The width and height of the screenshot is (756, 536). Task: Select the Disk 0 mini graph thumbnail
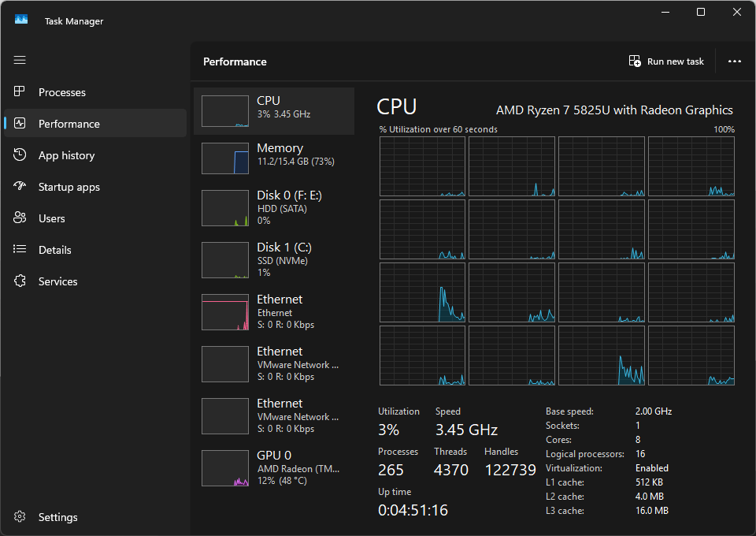[225, 208]
